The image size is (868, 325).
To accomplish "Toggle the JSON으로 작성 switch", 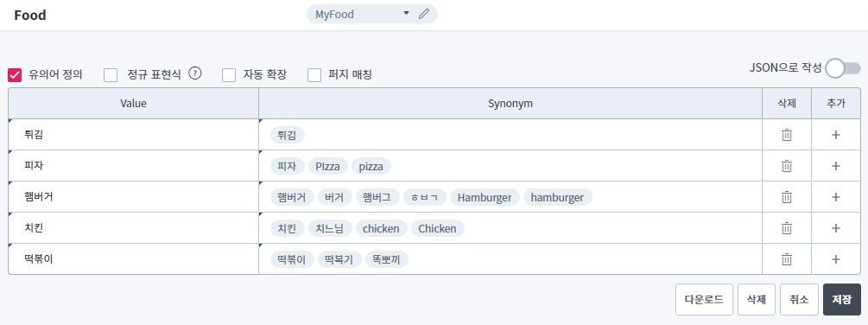I will click(843, 68).
